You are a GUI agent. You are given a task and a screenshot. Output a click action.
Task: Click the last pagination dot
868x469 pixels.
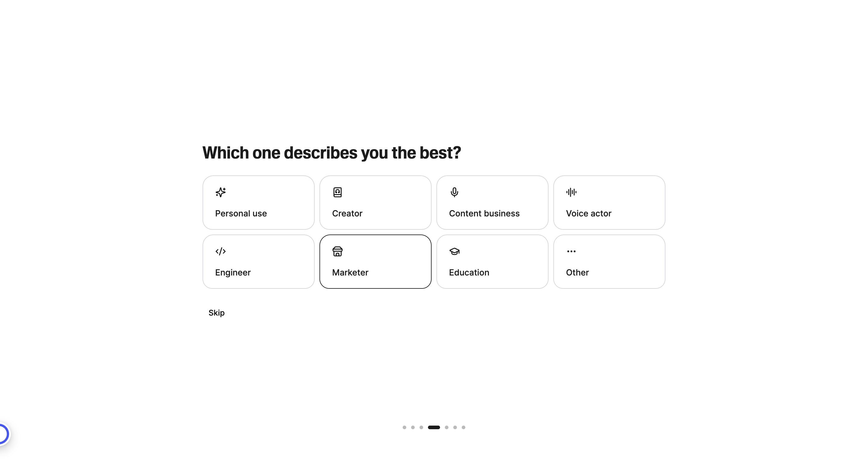464,427
